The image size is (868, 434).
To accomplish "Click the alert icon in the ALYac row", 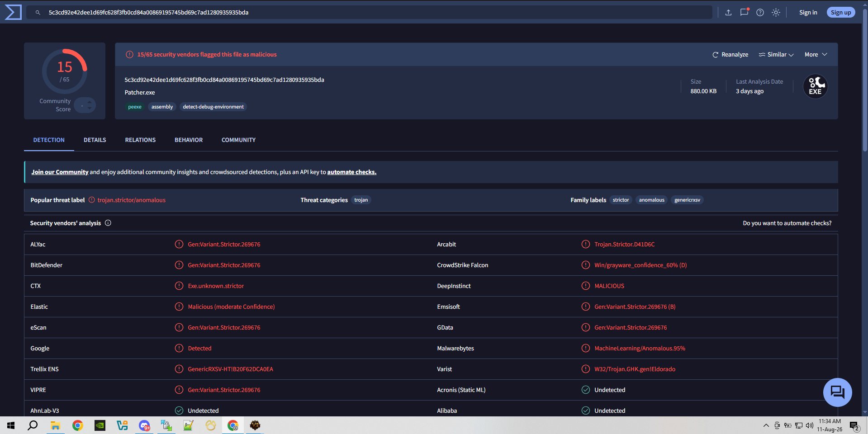I will click(179, 245).
